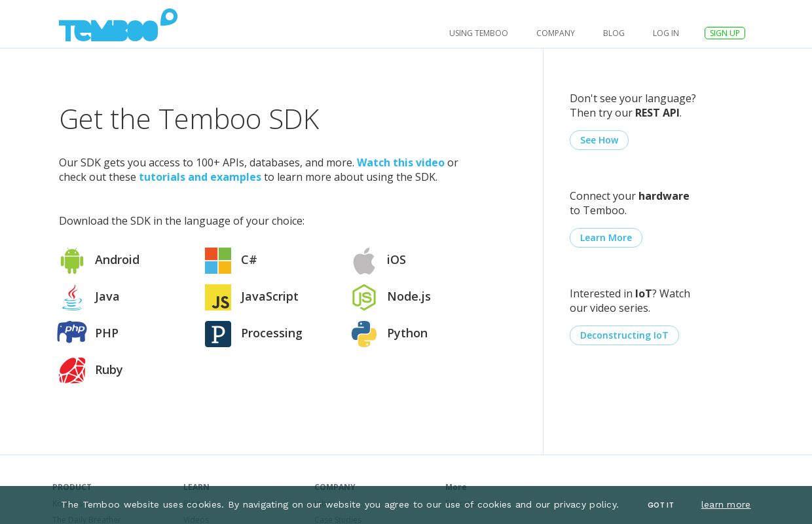
Task: Dismiss cookie banner with GOT IT
Action: [661, 505]
